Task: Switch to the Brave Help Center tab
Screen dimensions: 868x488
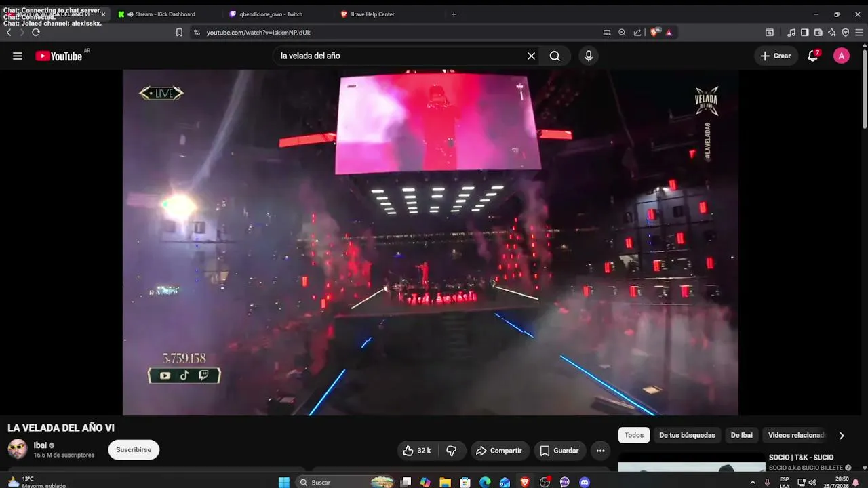Action: [372, 14]
